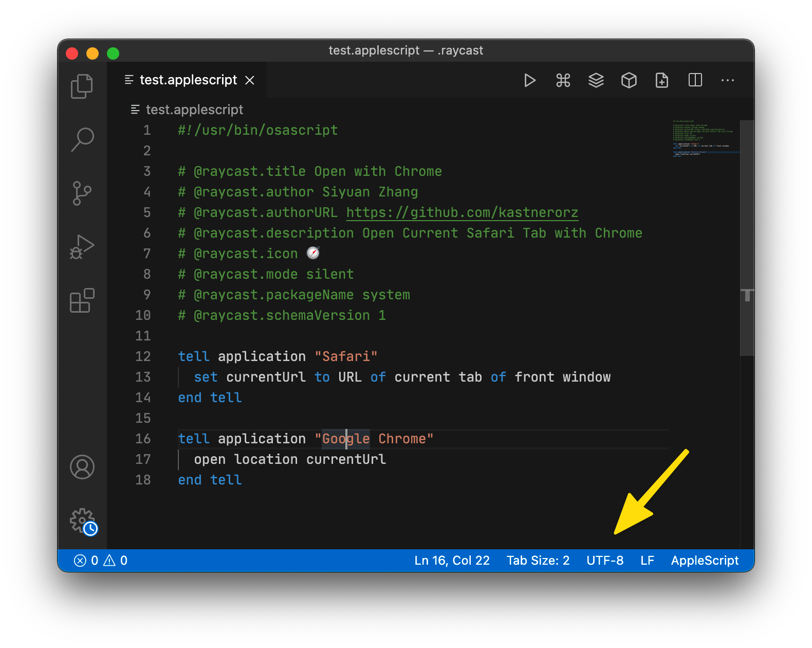Click "end tell" on line 14
The height and width of the screenshot is (648, 812).
210,398
